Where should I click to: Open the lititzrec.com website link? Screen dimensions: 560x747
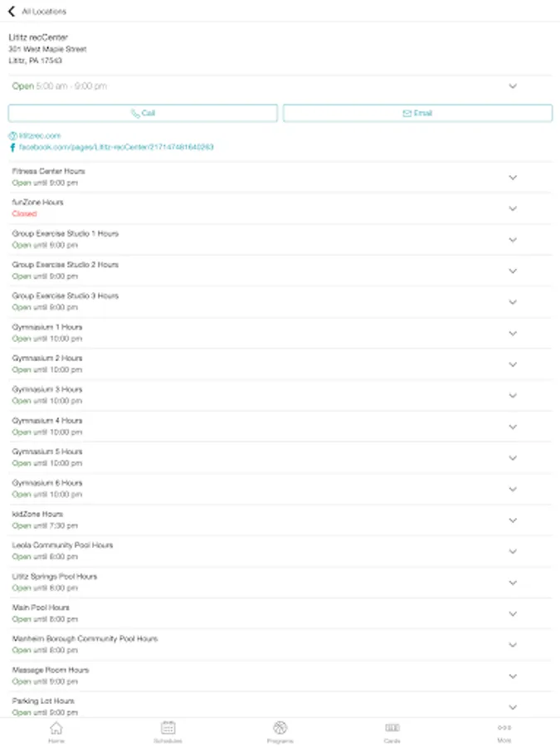pyautogui.click(x=40, y=136)
